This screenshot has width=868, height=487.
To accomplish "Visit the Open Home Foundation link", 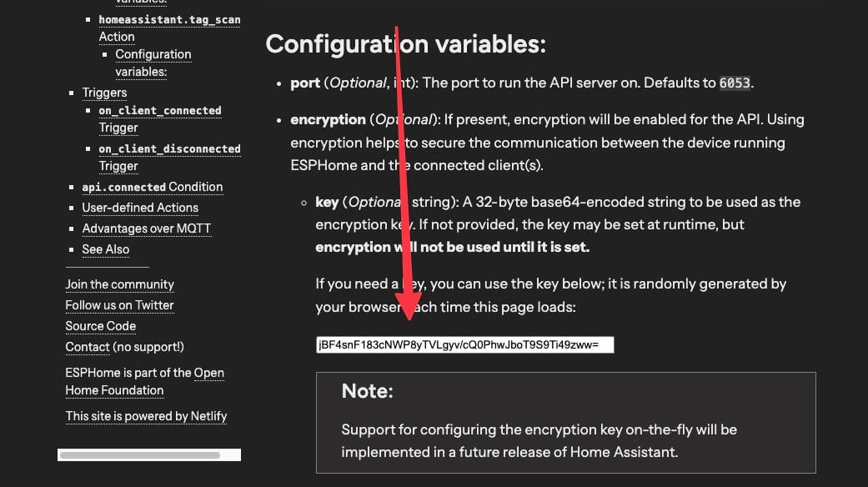I will pos(144,381).
